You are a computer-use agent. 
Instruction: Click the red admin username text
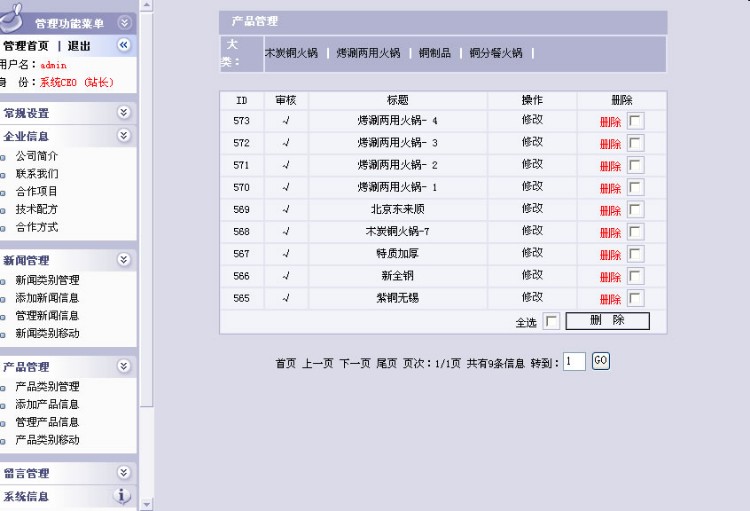pyautogui.click(x=53, y=65)
